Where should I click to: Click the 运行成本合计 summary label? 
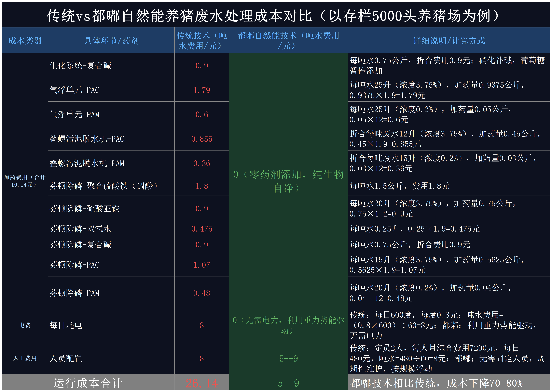click(88, 383)
